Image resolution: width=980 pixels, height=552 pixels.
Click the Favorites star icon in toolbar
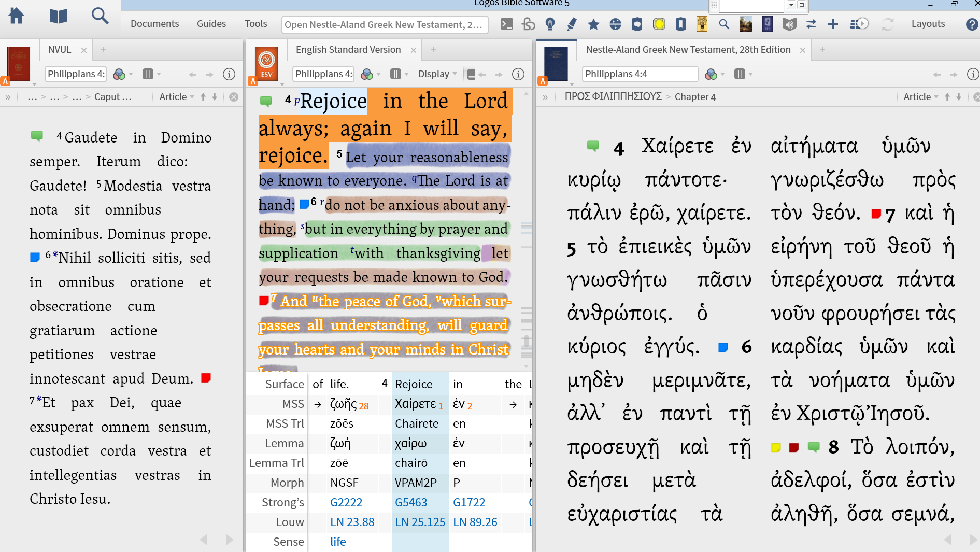tap(593, 24)
